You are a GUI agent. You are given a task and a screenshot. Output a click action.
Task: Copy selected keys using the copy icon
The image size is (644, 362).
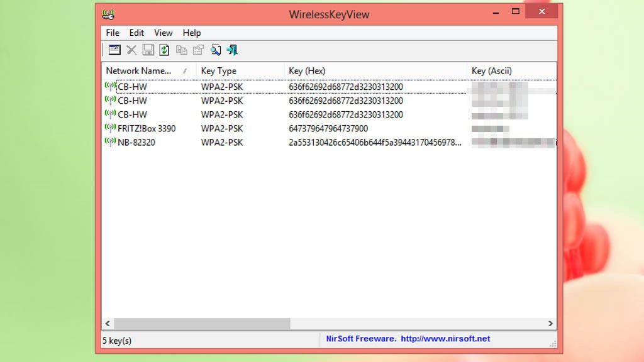point(182,50)
